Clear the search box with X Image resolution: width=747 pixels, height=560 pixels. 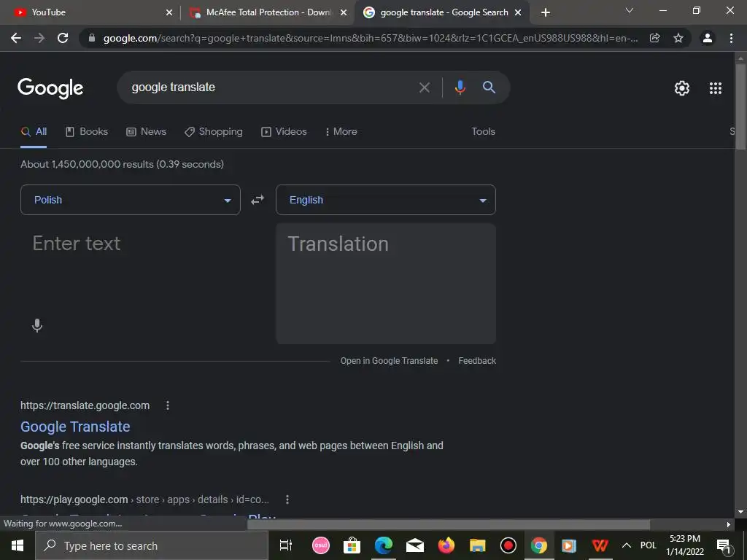point(424,87)
